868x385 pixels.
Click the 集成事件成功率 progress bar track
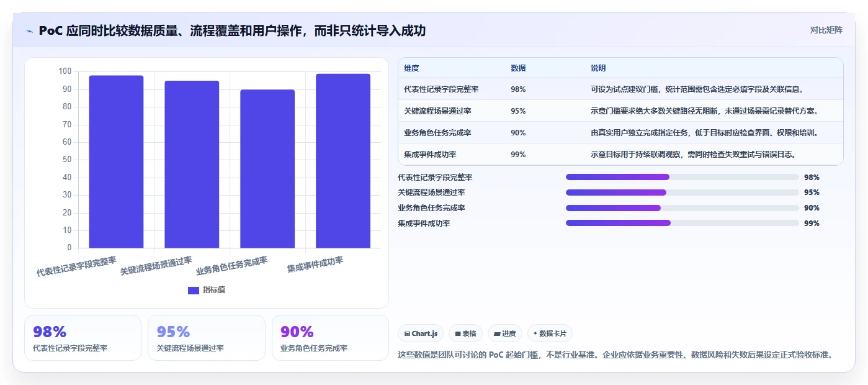682,223
